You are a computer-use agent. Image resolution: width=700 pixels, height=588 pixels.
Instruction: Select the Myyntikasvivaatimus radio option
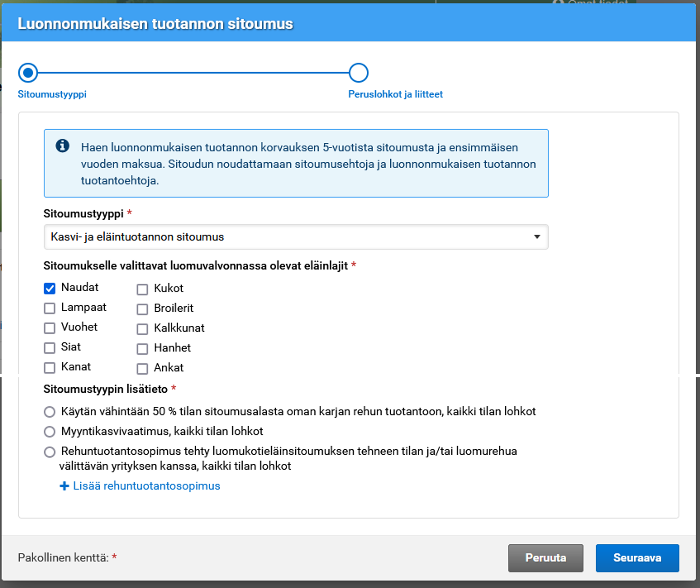(x=49, y=431)
